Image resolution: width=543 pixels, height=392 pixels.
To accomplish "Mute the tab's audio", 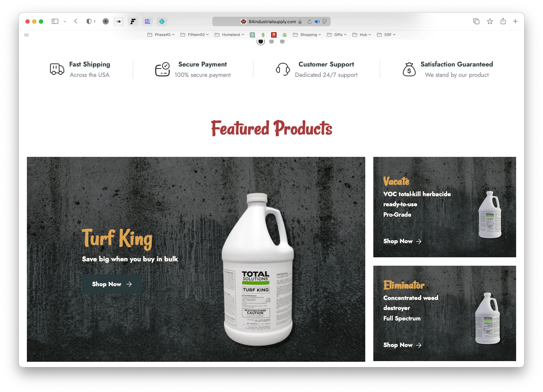I will tap(317, 21).
